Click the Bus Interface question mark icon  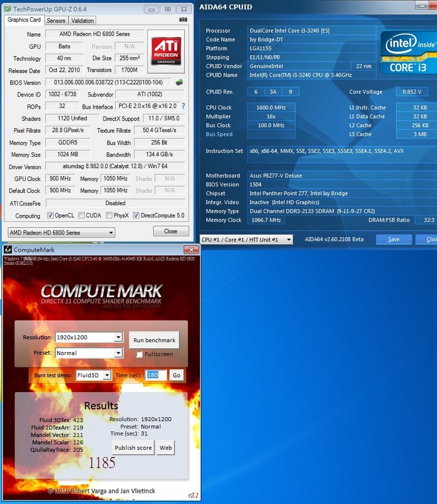[183, 106]
